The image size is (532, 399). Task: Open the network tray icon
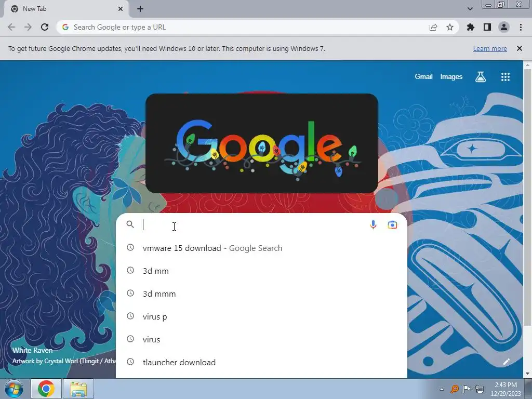[x=480, y=389]
